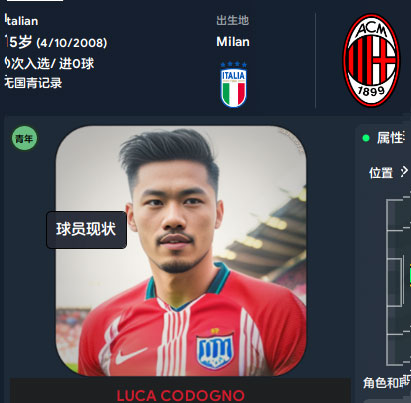Open the 角色和职责 roles section
The height and width of the screenshot is (403, 411).
[387, 383]
